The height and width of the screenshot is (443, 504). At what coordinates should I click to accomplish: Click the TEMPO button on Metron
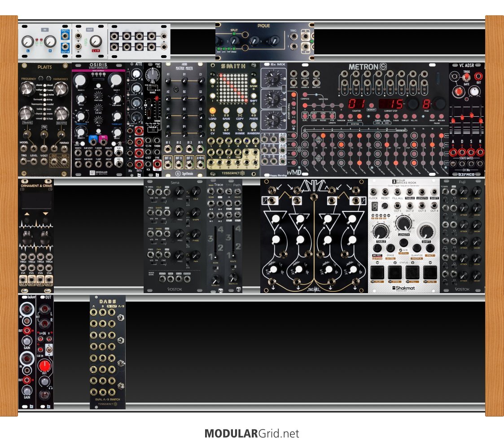tap(378, 116)
